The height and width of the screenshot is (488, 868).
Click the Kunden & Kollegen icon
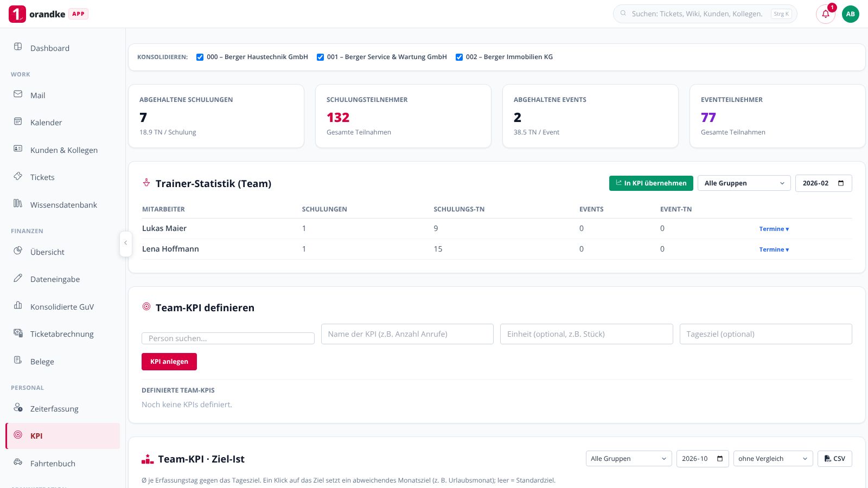18,149
